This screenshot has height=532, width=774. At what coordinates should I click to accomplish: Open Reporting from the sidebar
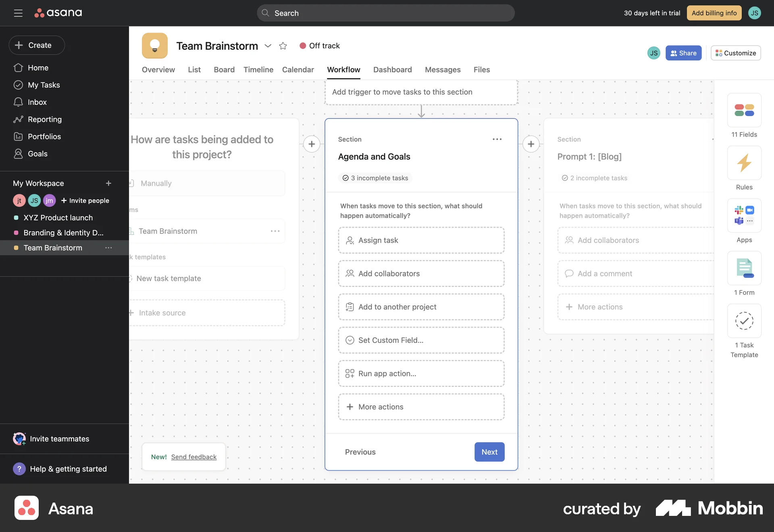pos(44,119)
